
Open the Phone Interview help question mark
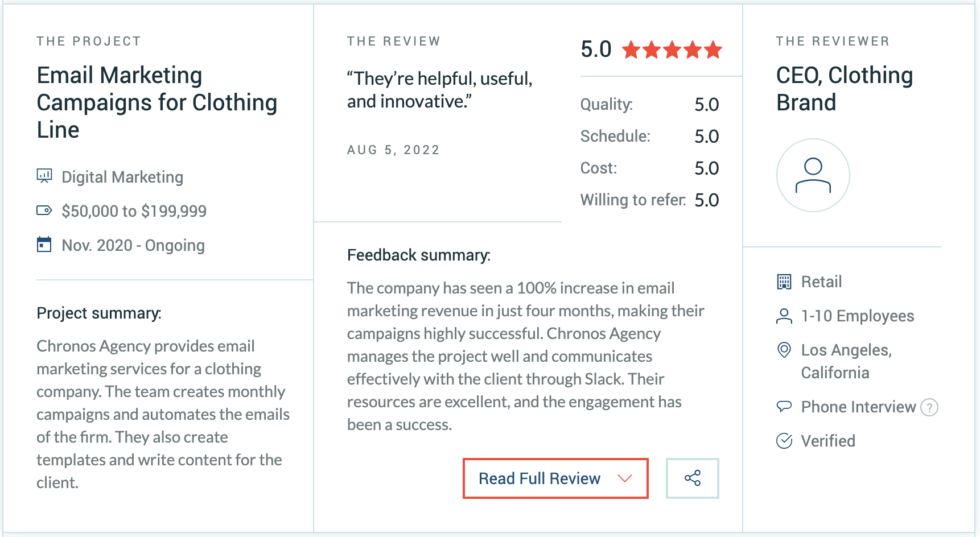[x=929, y=407]
